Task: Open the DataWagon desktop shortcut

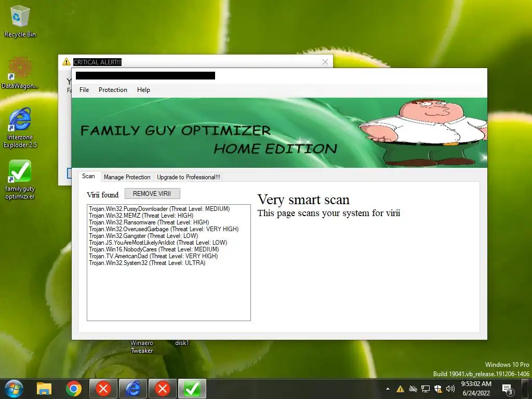Action: pyautogui.click(x=20, y=73)
